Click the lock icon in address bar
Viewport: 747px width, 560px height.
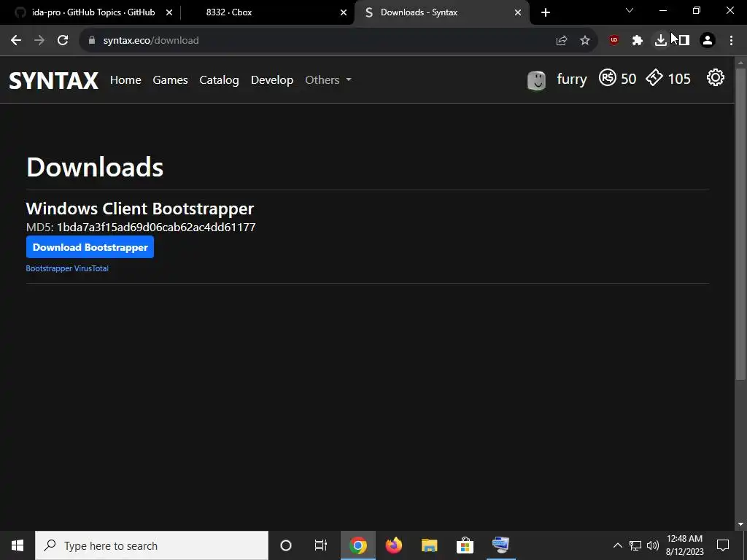(x=92, y=41)
